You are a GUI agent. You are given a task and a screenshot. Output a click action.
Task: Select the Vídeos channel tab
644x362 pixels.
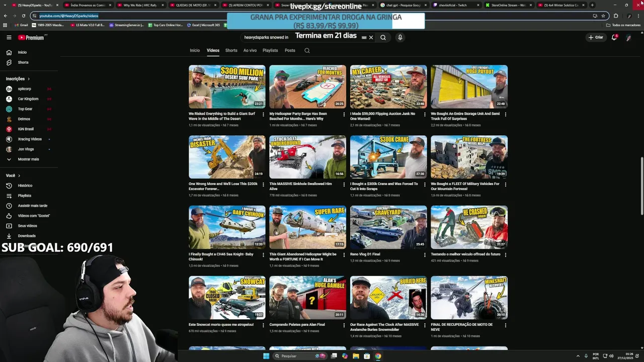point(213,50)
